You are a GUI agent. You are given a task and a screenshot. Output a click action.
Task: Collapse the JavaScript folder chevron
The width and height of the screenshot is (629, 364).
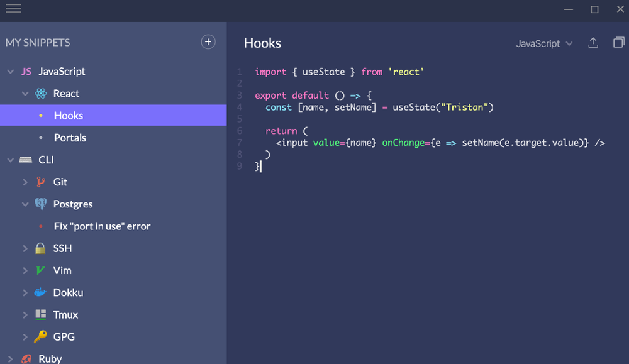pos(11,72)
